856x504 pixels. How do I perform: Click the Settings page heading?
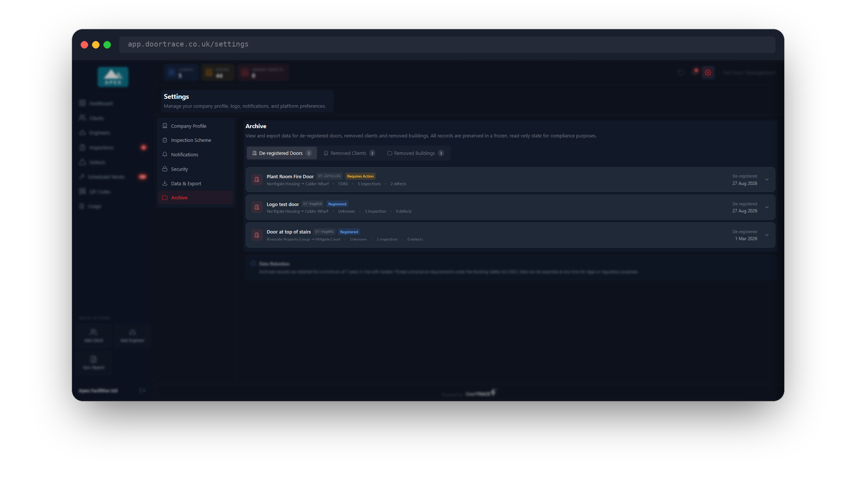point(176,97)
